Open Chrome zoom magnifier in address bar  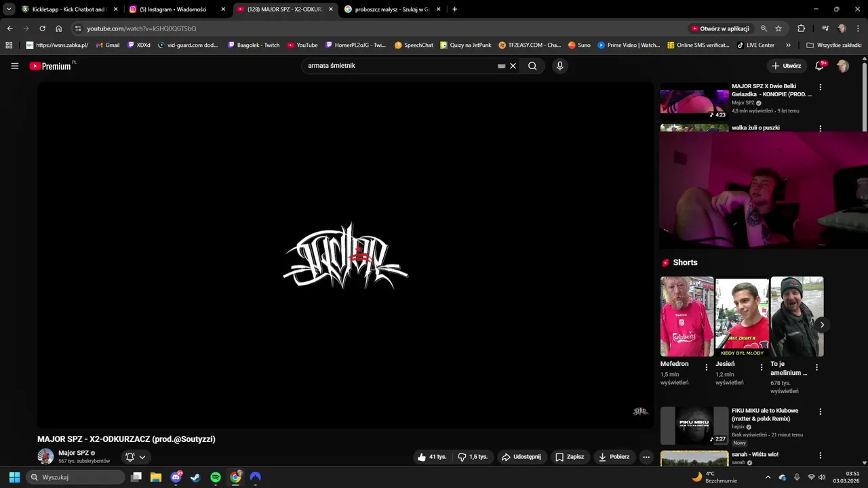[764, 28]
